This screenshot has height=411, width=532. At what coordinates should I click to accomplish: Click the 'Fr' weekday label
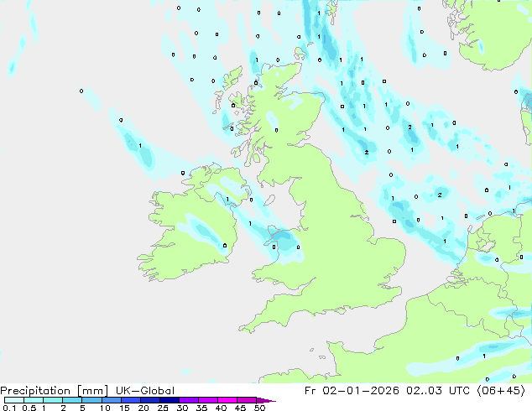pyautogui.click(x=310, y=391)
